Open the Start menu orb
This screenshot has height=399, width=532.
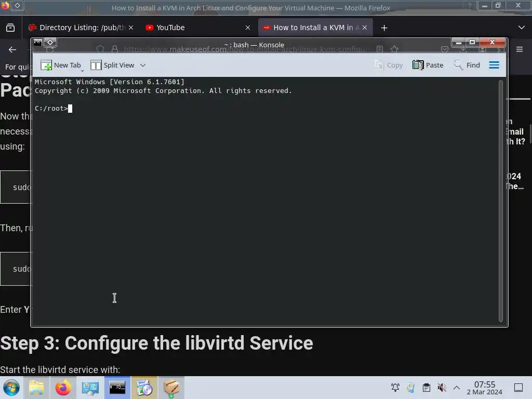coord(11,388)
